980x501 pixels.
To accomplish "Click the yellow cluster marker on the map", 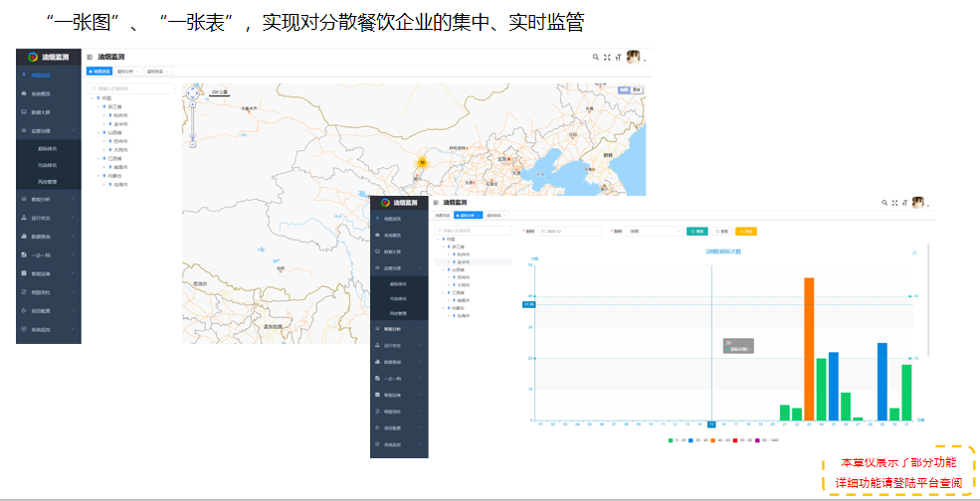I will [x=422, y=162].
